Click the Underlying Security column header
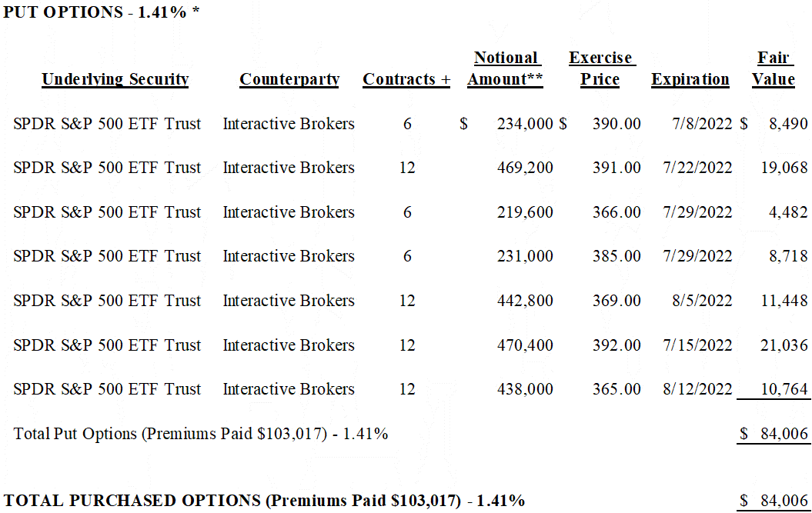Image resolution: width=812 pixels, height=513 pixels. click(x=115, y=79)
